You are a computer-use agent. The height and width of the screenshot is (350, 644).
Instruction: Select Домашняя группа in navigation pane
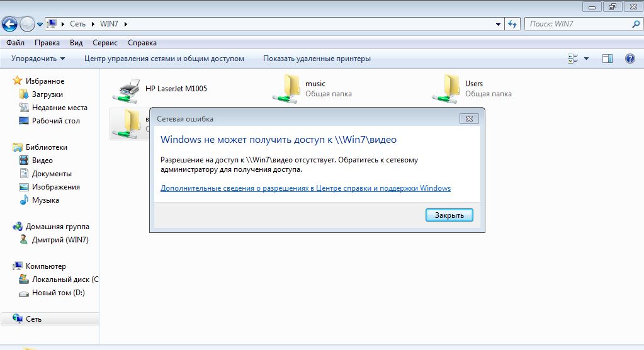[x=57, y=227]
